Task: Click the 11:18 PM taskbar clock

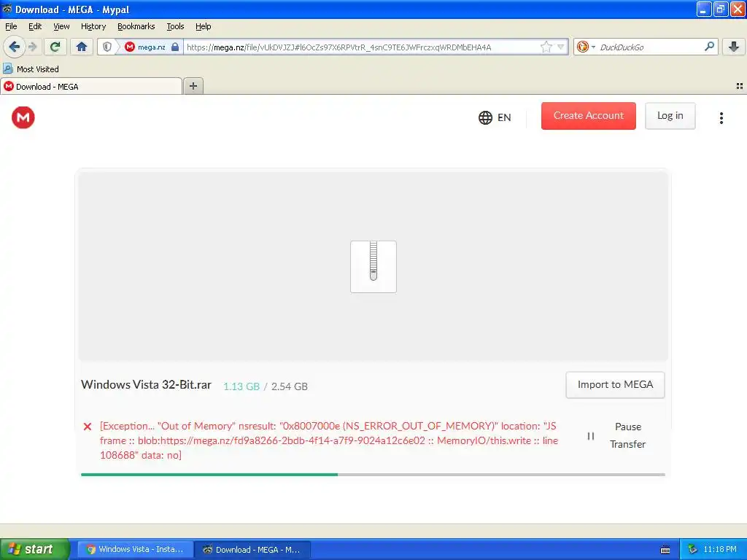Action: (720, 549)
